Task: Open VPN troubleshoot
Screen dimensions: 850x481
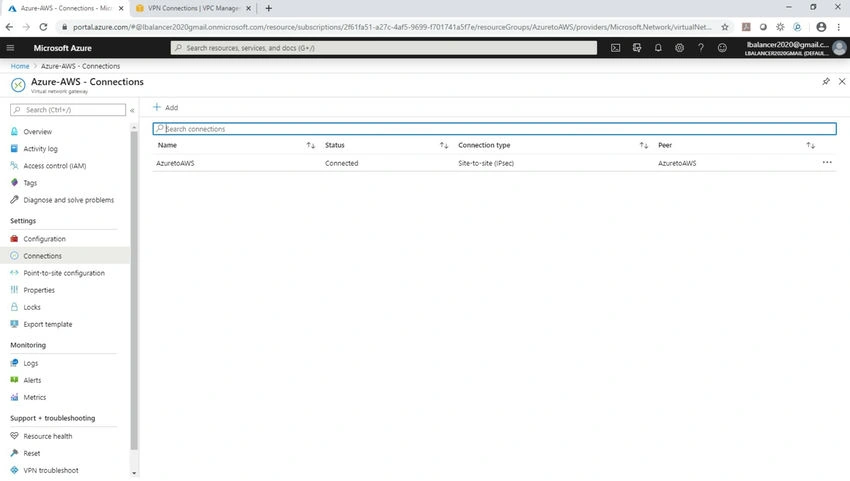Action: (50, 471)
